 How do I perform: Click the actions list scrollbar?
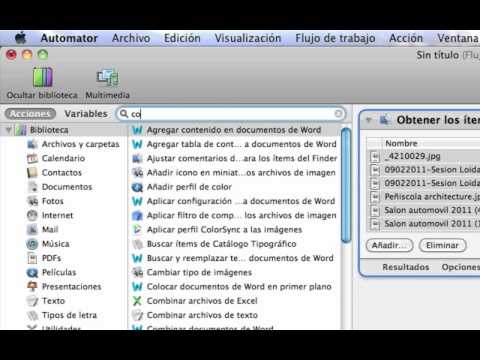point(346,185)
